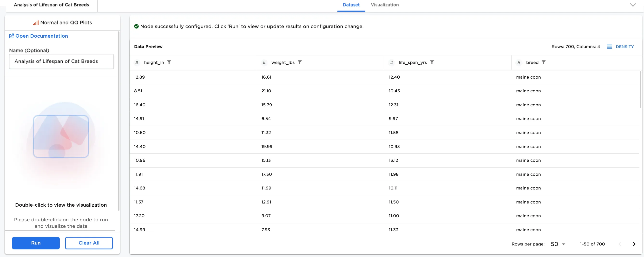Open filter for weight_lbs column
The height and width of the screenshot is (257, 644).
(300, 62)
